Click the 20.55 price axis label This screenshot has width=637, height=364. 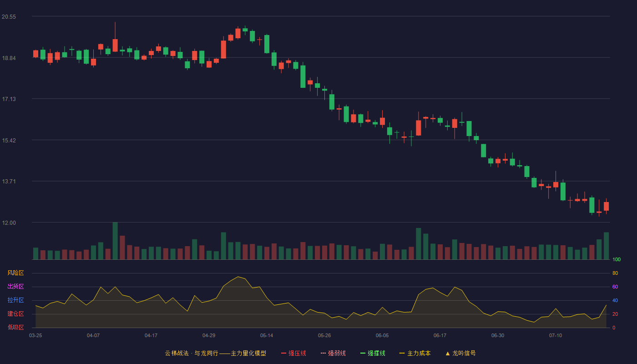9,17
